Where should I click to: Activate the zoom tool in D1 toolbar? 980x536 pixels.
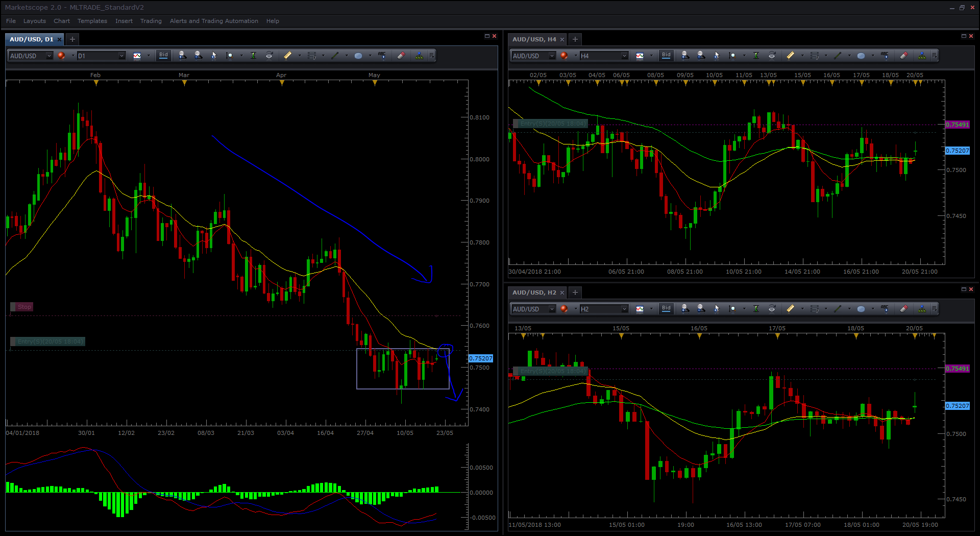click(230, 56)
